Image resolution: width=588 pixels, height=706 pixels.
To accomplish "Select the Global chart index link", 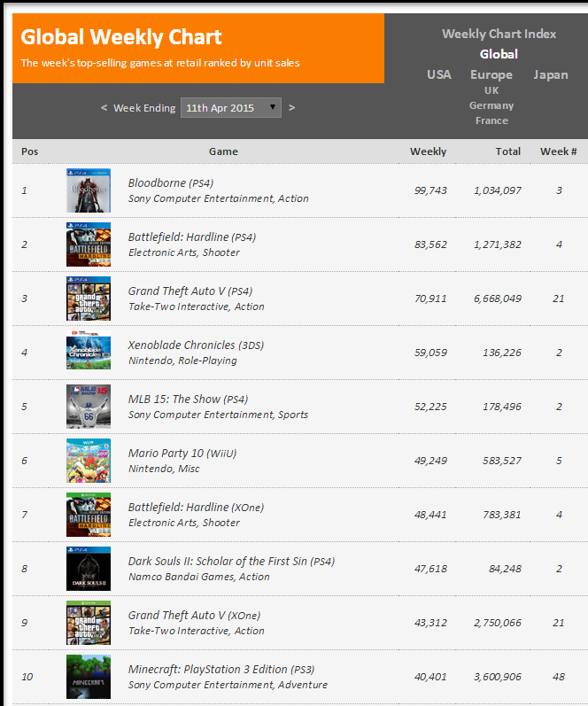I will click(x=499, y=54).
